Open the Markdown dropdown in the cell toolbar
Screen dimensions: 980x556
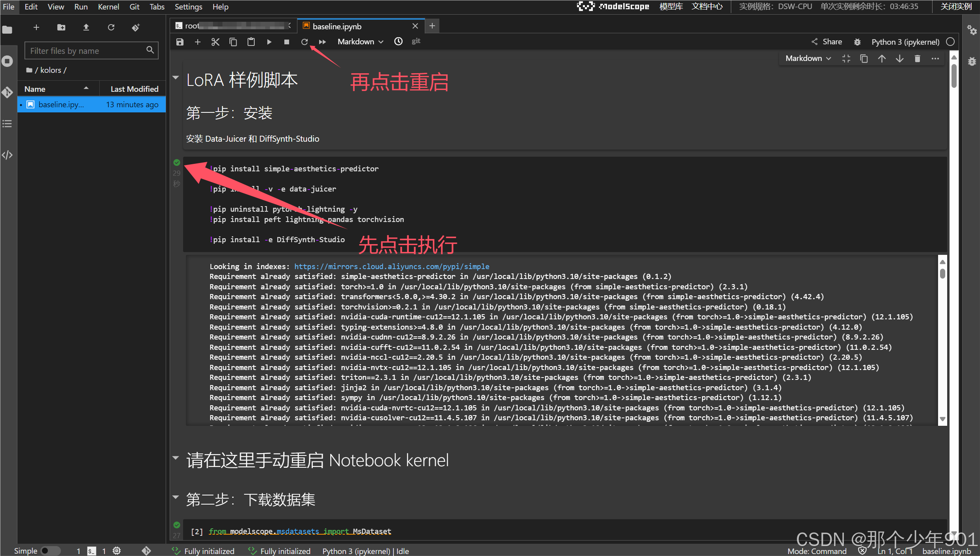tap(808, 59)
